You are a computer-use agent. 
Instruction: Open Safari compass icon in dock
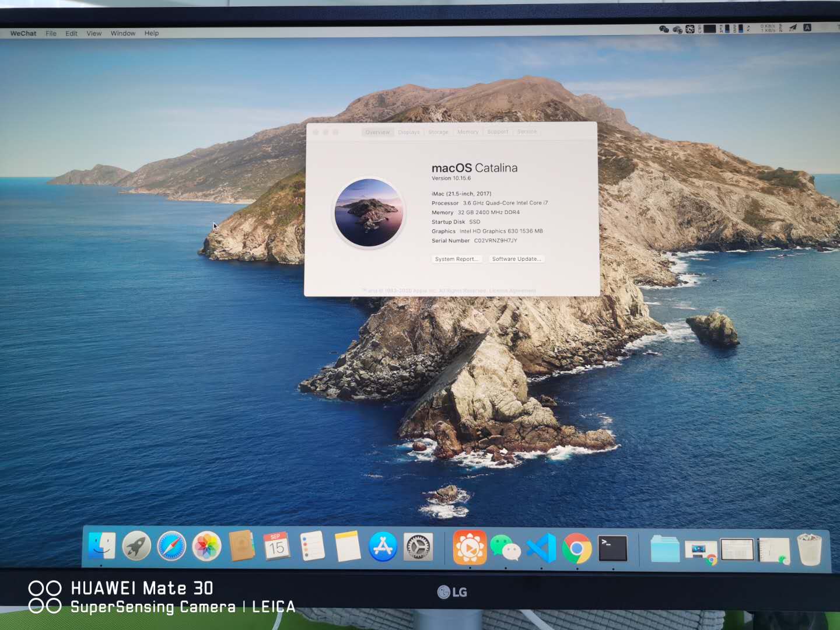(x=171, y=547)
